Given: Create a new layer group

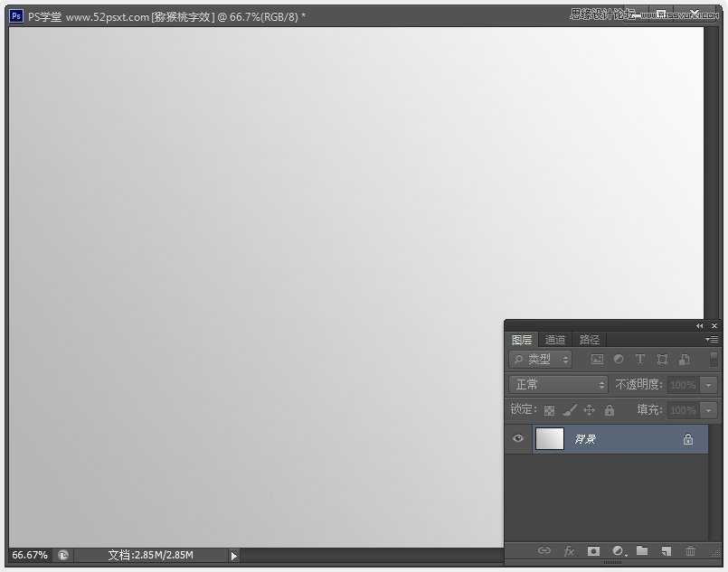Looking at the screenshot, I should click(642, 551).
